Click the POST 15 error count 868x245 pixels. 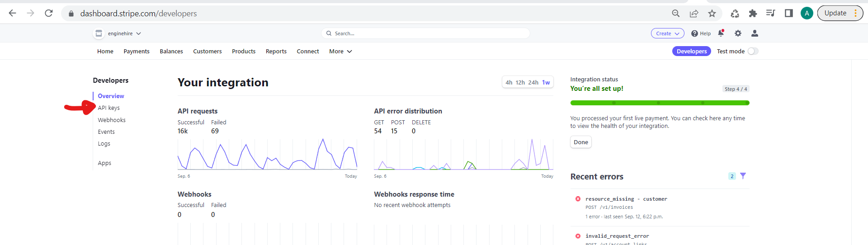394,131
